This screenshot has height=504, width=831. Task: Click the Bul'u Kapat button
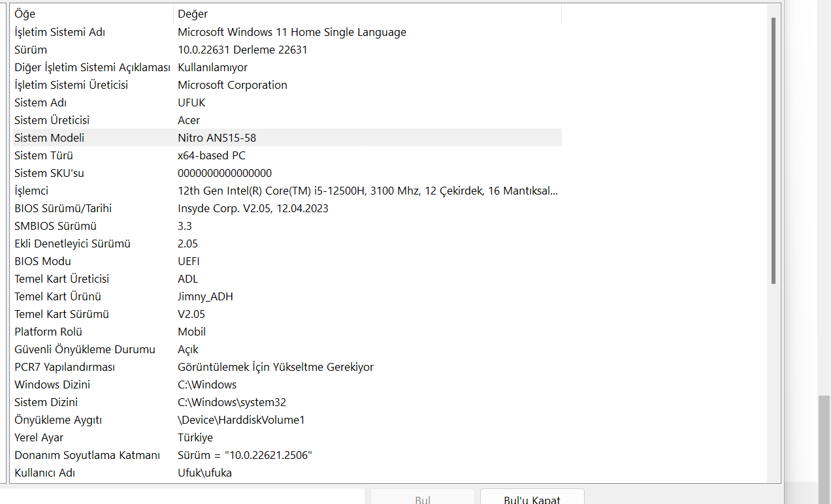pos(532,497)
